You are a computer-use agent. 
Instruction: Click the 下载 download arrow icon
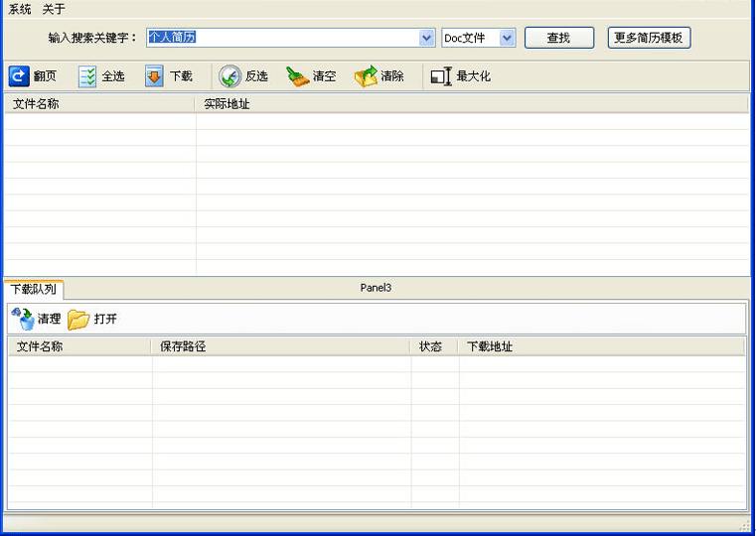[x=154, y=76]
